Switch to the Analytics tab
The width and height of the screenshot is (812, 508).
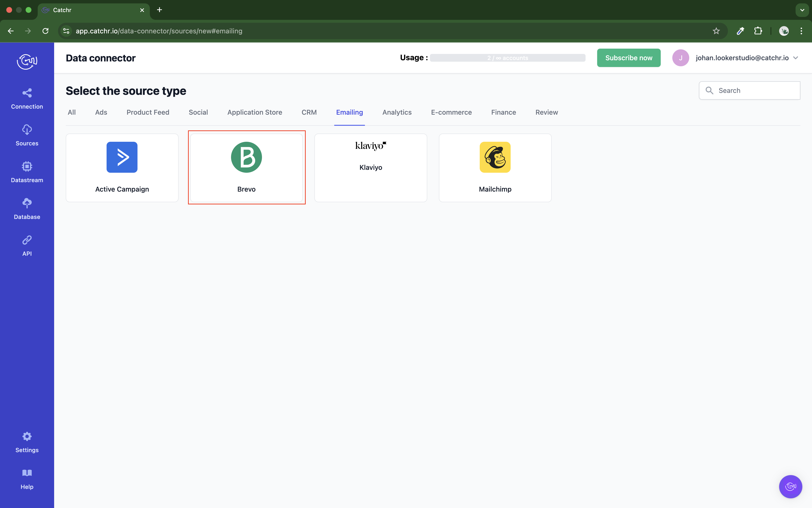pyautogui.click(x=397, y=112)
